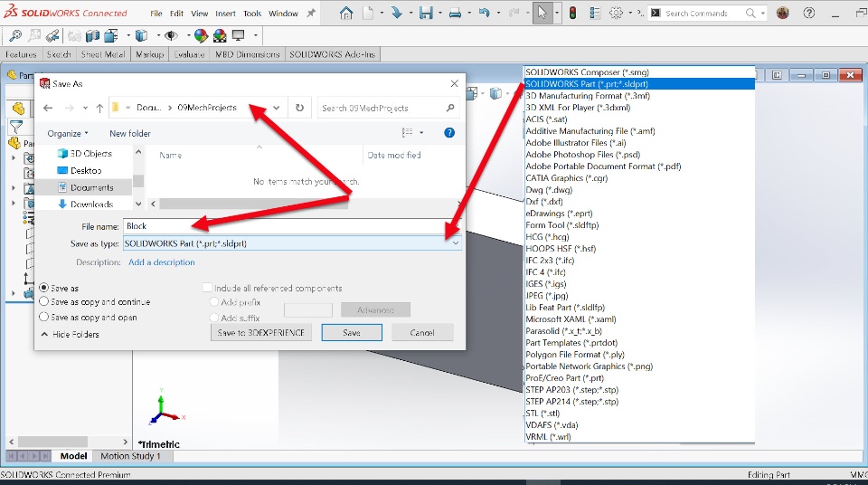868x485 pixels.
Task: Open the Recent locations dropdown arrow
Action: coord(85,108)
